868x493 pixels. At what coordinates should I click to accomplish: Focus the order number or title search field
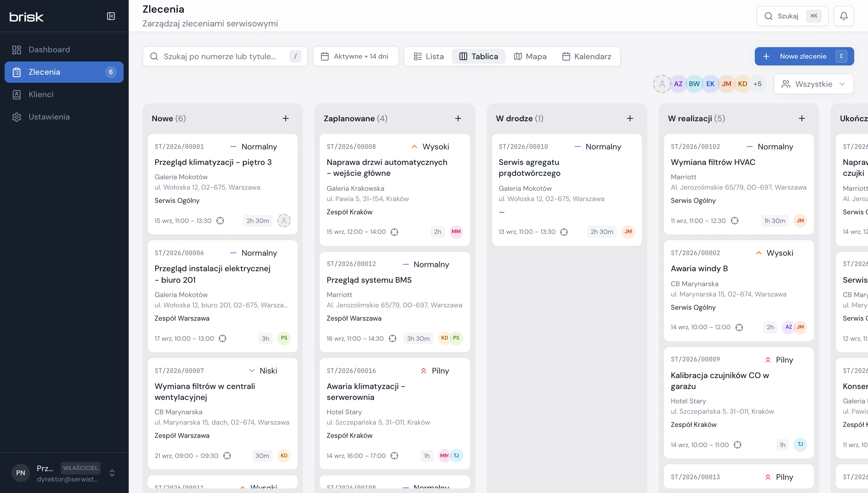coord(225,56)
